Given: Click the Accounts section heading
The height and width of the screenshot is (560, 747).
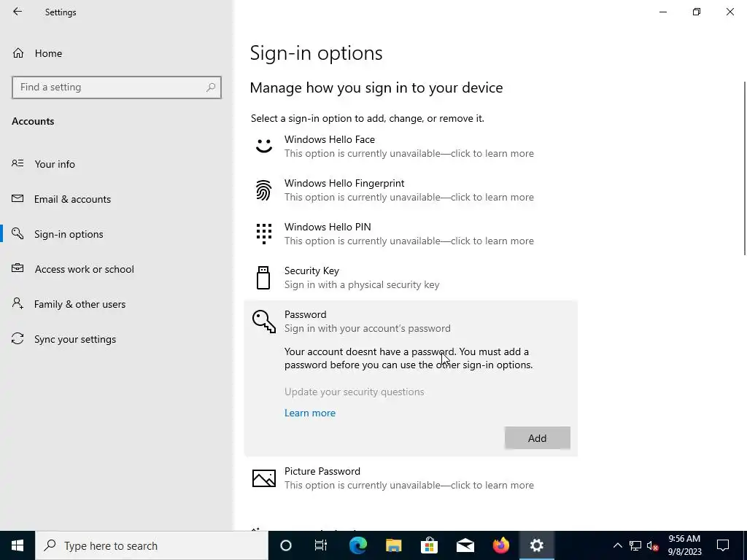Looking at the screenshot, I should (x=33, y=121).
